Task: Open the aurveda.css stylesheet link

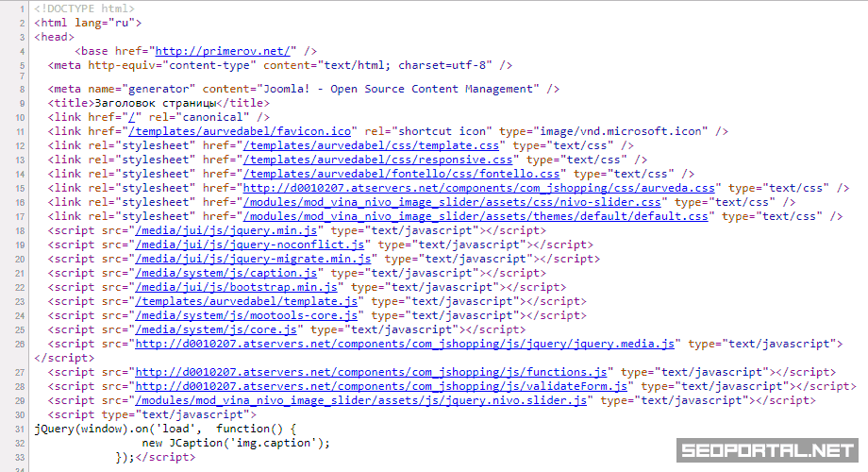Action: pyautogui.click(x=478, y=188)
